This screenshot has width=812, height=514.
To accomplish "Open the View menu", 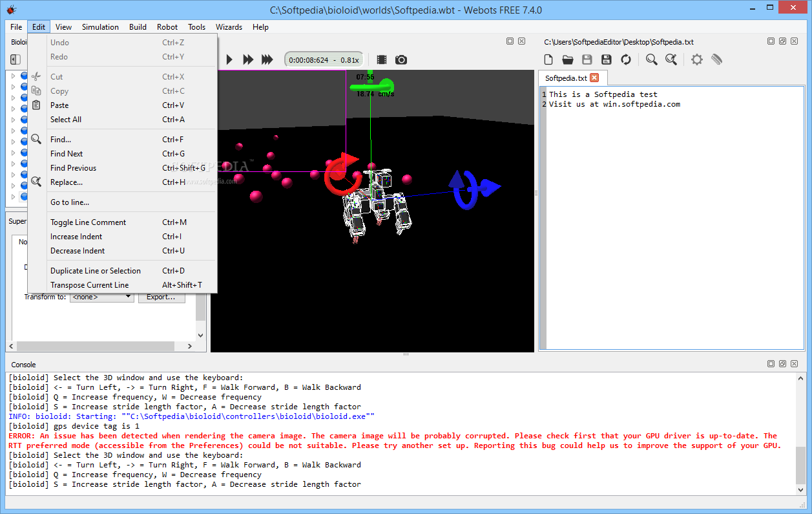I will tap(63, 27).
